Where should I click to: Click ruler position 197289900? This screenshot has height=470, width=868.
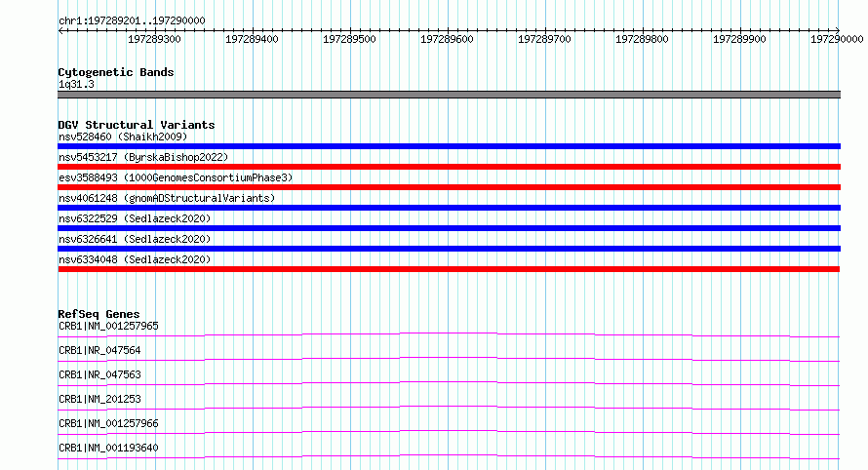(x=739, y=39)
